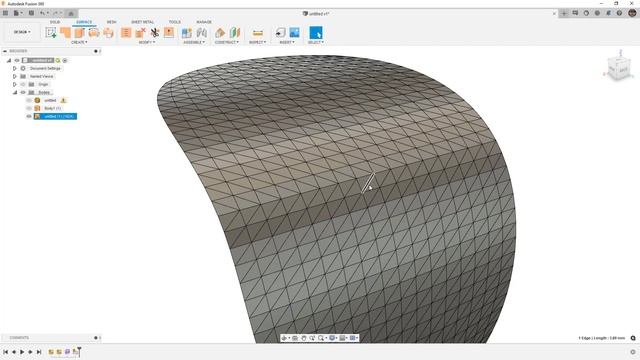Jump to timeline start
The image size is (640, 360).
click(x=6, y=352)
